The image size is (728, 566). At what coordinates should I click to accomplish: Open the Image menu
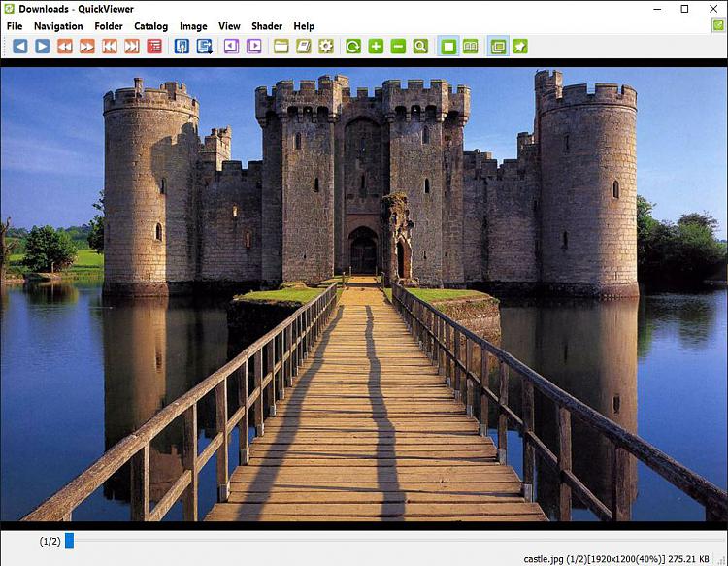pos(193,26)
